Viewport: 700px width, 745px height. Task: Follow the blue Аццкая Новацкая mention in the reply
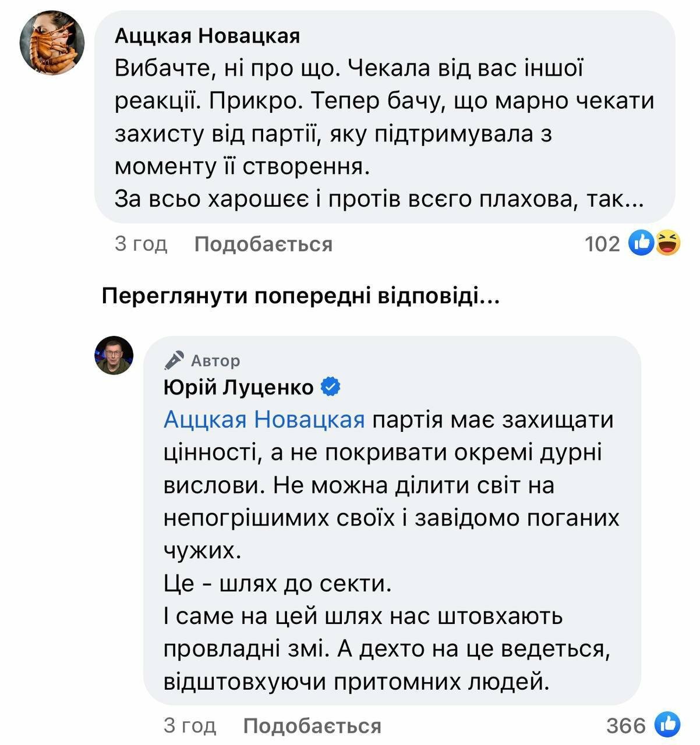point(264,419)
